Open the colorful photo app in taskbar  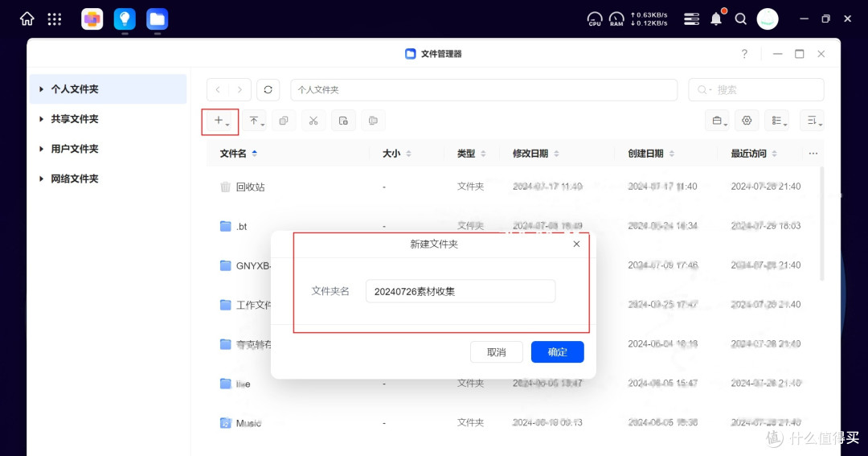point(92,19)
